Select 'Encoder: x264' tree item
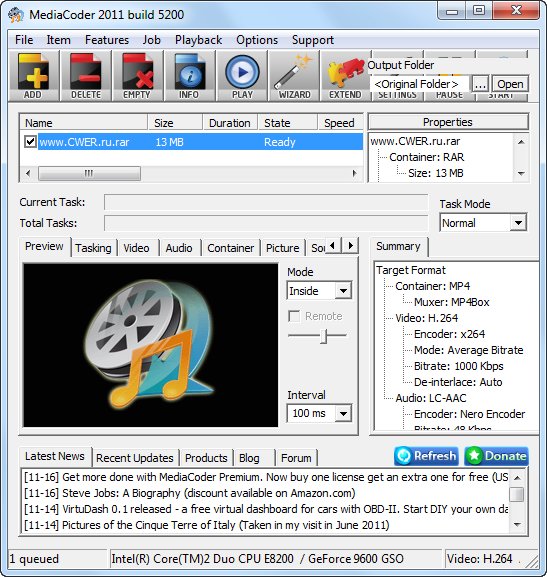 click(449, 334)
